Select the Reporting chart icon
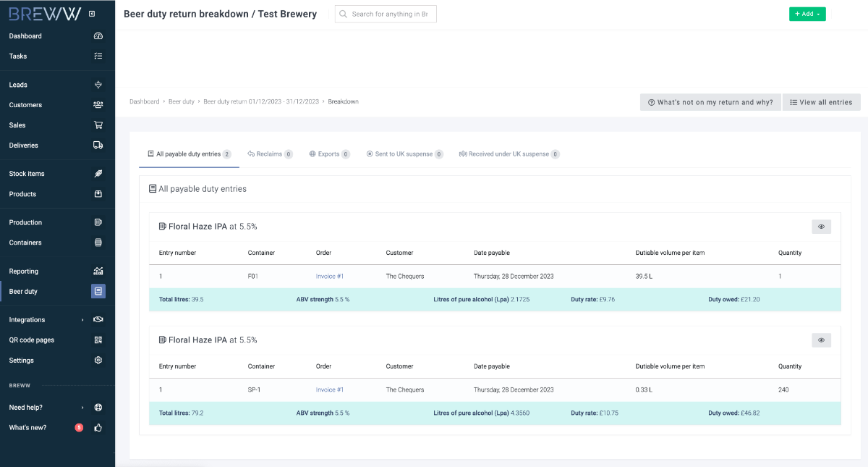 (x=98, y=272)
